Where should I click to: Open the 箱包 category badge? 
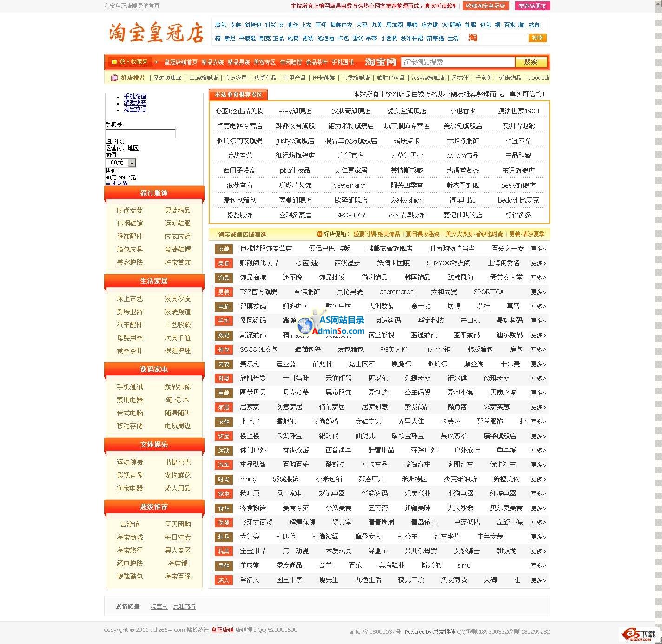coord(224,350)
